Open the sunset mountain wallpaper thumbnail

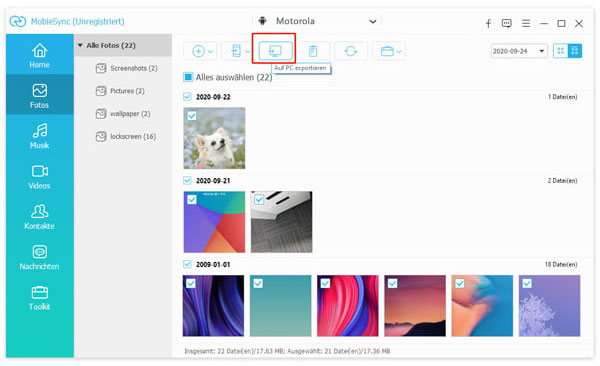pyautogui.click(x=415, y=306)
